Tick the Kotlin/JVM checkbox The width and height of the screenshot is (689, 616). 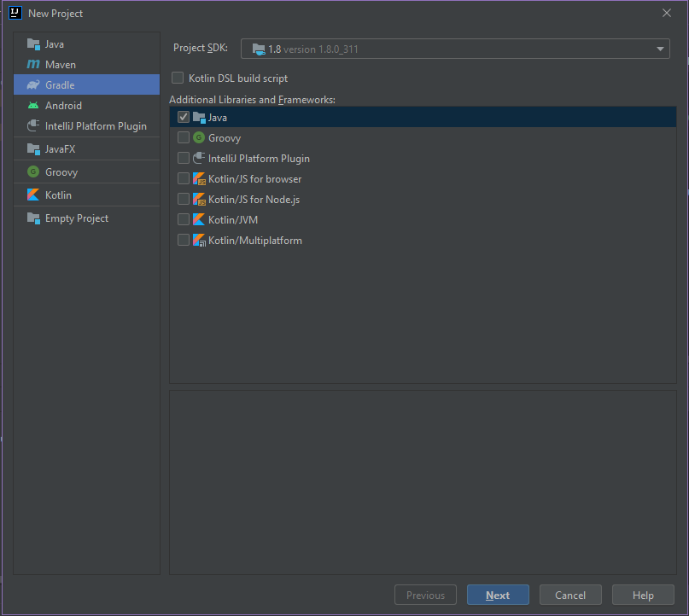click(x=184, y=219)
